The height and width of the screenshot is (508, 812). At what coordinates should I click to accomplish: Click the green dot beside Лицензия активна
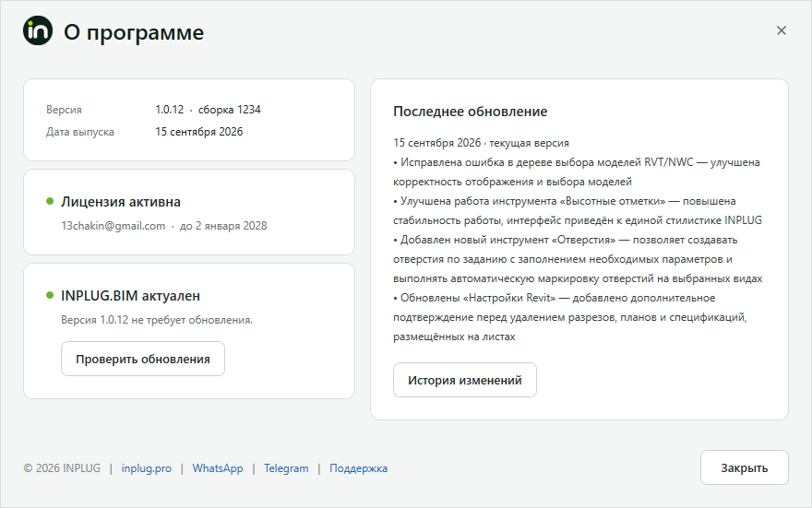pyautogui.click(x=50, y=201)
